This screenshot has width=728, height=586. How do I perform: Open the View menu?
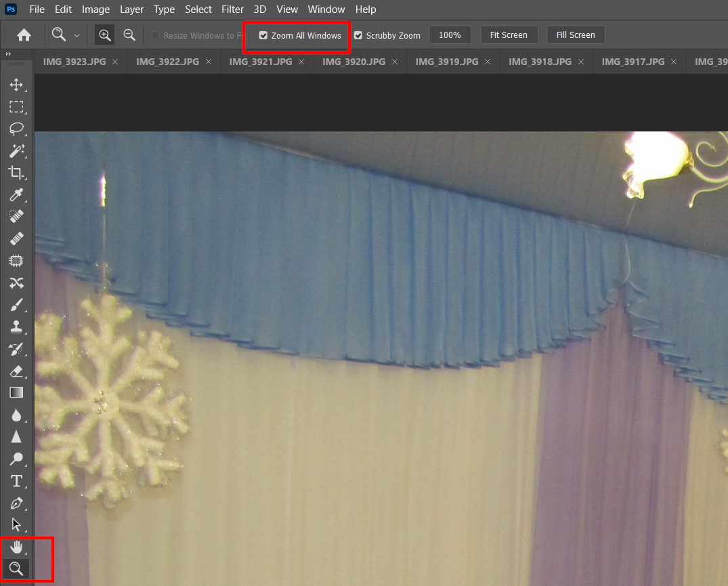point(287,9)
